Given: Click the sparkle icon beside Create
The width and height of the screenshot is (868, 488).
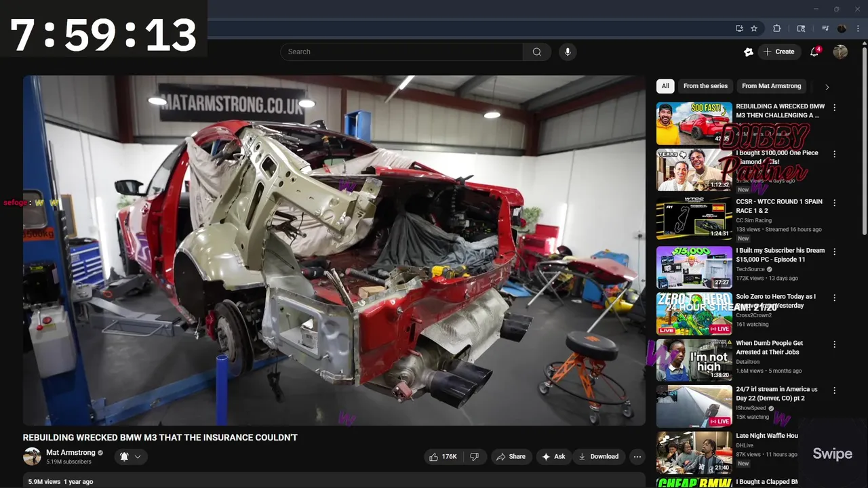Looking at the screenshot, I should (x=749, y=52).
